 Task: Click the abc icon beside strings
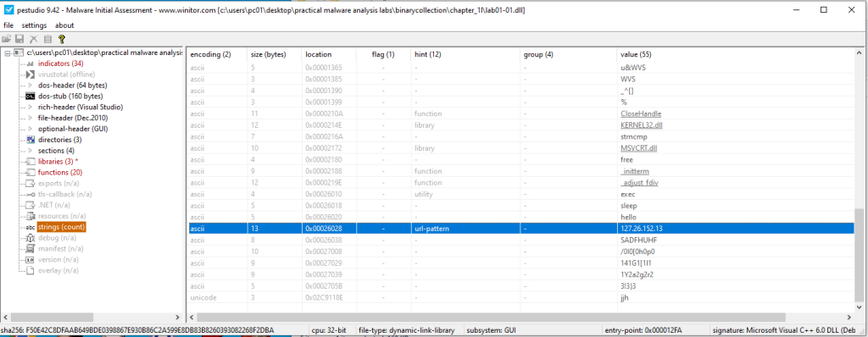point(30,227)
